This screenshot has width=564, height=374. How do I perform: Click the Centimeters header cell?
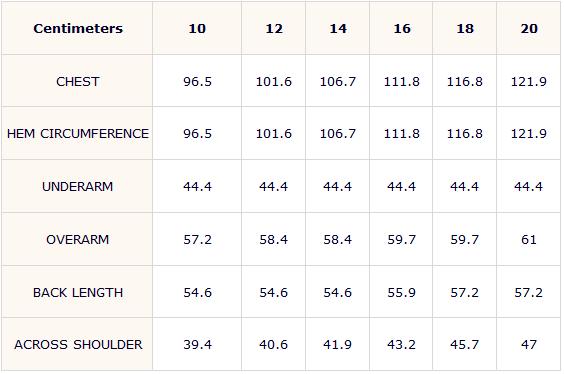point(78,28)
